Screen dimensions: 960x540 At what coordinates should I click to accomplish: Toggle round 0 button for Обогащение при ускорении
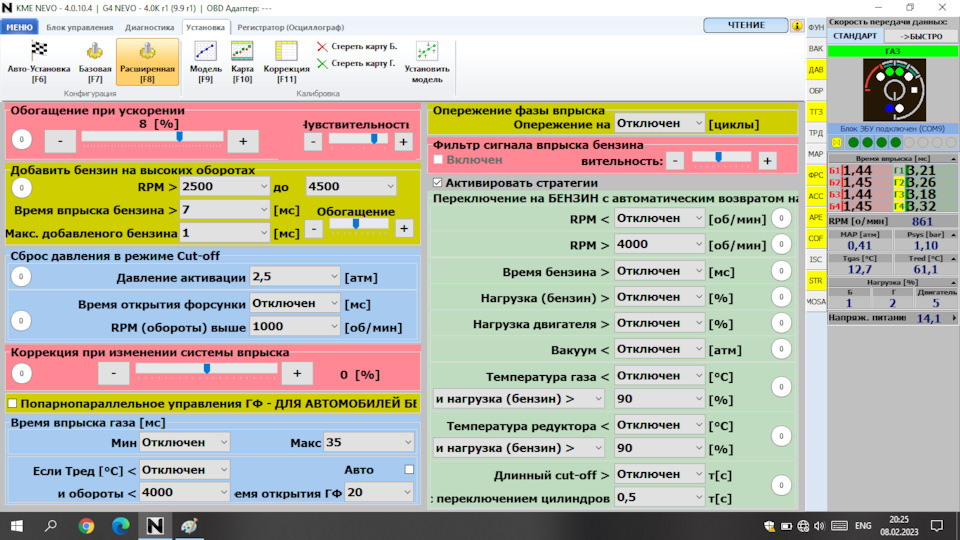(x=21, y=140)
